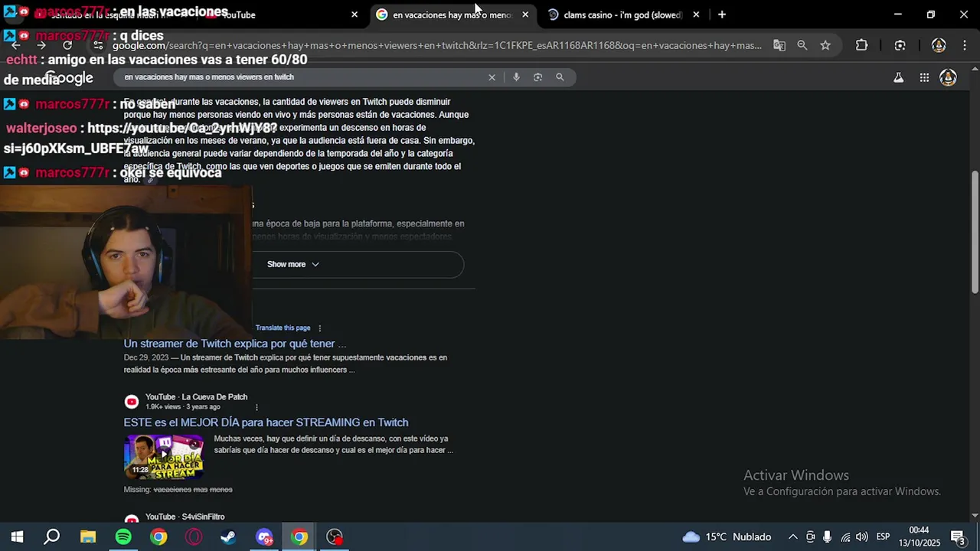Open Google Search Labs flask icon
The height and width of the screenshot is (551, 980).
(x=899, y=77)
